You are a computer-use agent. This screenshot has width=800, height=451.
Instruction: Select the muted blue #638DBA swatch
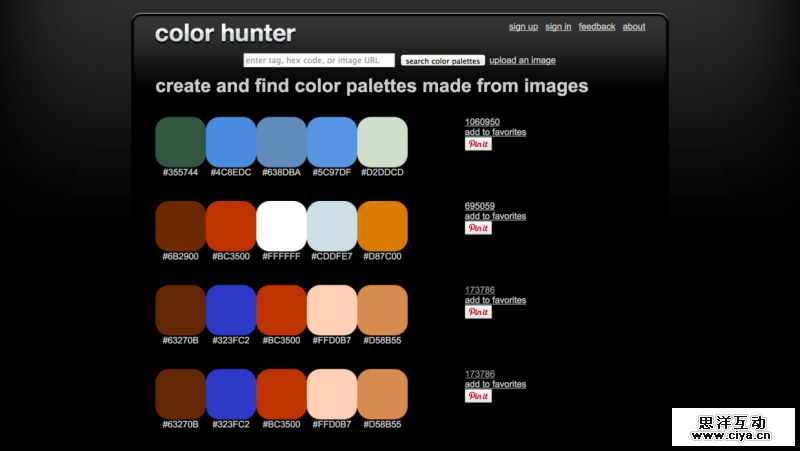point(281,142)
